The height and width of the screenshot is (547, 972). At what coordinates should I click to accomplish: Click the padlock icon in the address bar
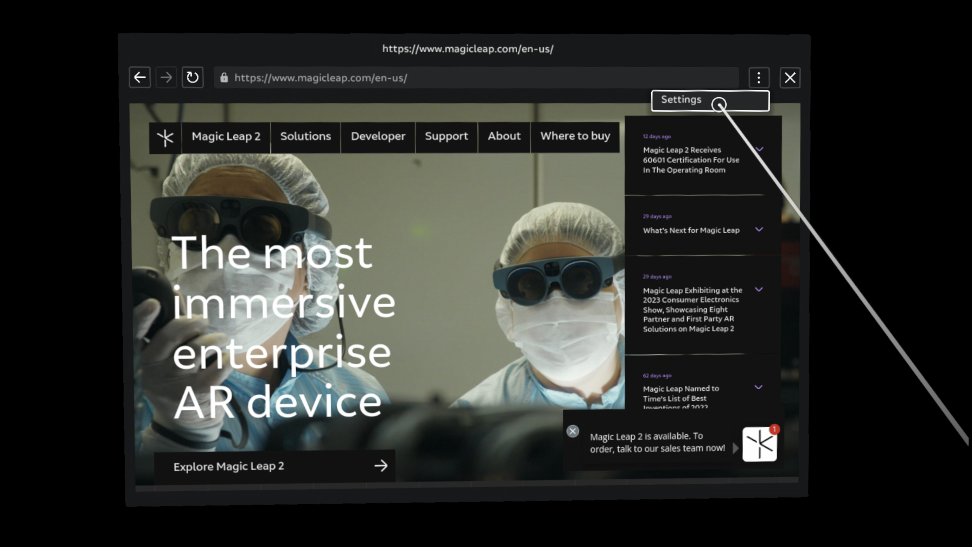click(224, 78)
